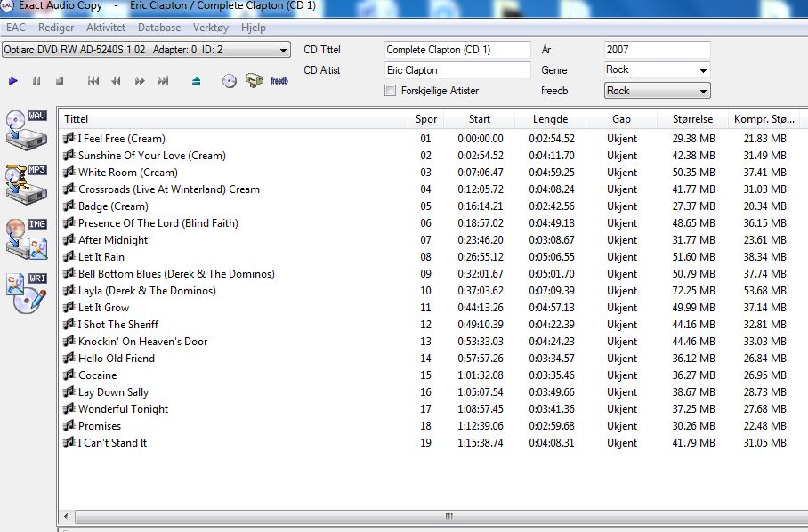The height and width of the screenshot is (532, 808).
Task: Skip to next track button
Action: 163,81
